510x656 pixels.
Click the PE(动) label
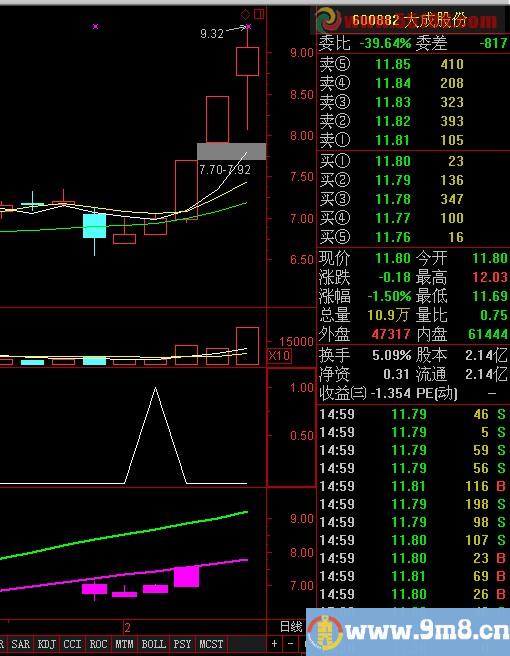click(437, 393)
